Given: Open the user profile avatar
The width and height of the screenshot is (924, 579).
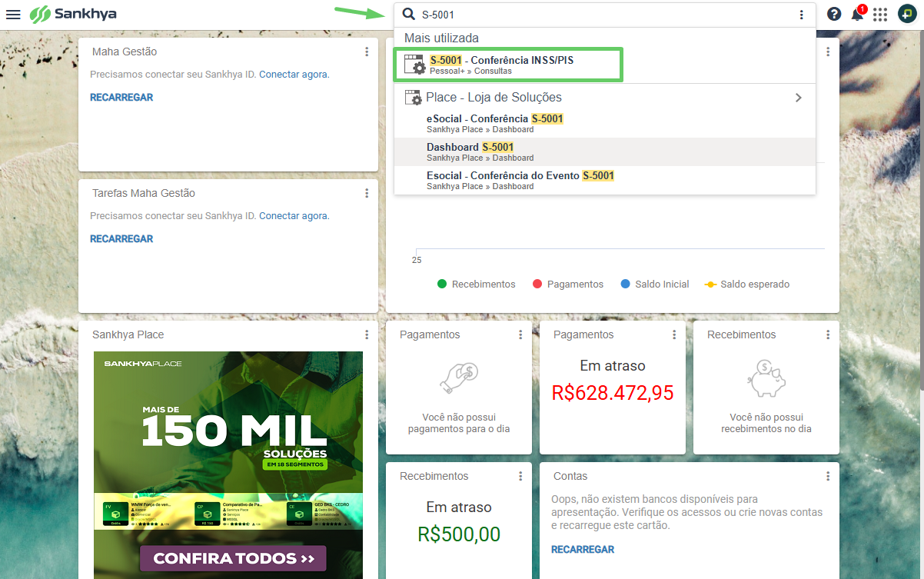Looking at the screenshot, I should click(x=907, y=14).
